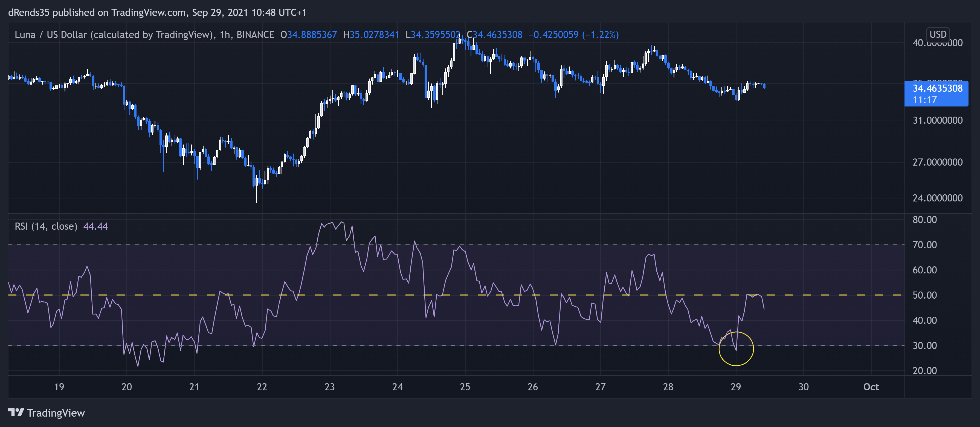The height and width of the screenshot is (427, 980).
Task: Click the RSI (14, close) indicator label
Action: (x=46, y=226)
